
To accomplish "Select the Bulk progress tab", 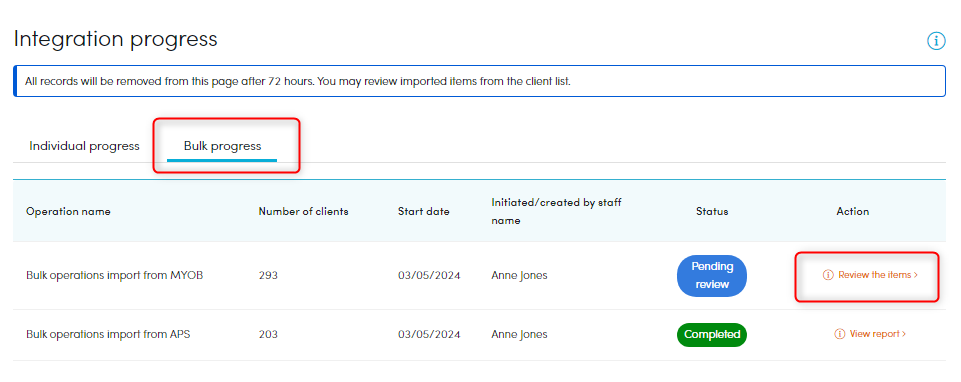I will (x=222, y=146).
